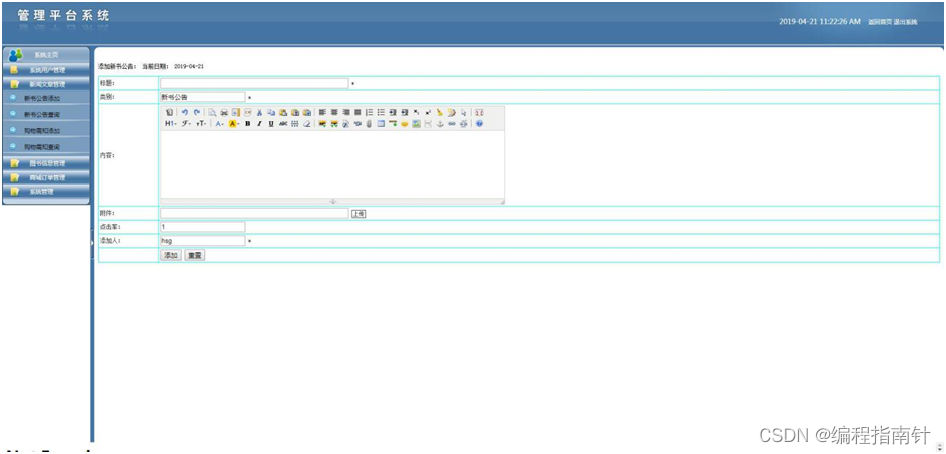Collapse the 新闻文章管理 sidebar menu
Image resolution: width=946 pixels, height=454 pixels.
[x=46, y=84]
